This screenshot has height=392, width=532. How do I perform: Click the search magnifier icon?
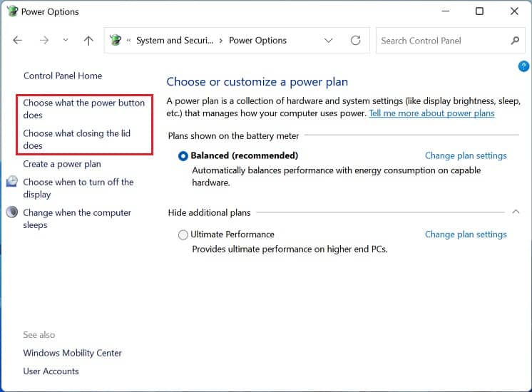pos(515,41)
